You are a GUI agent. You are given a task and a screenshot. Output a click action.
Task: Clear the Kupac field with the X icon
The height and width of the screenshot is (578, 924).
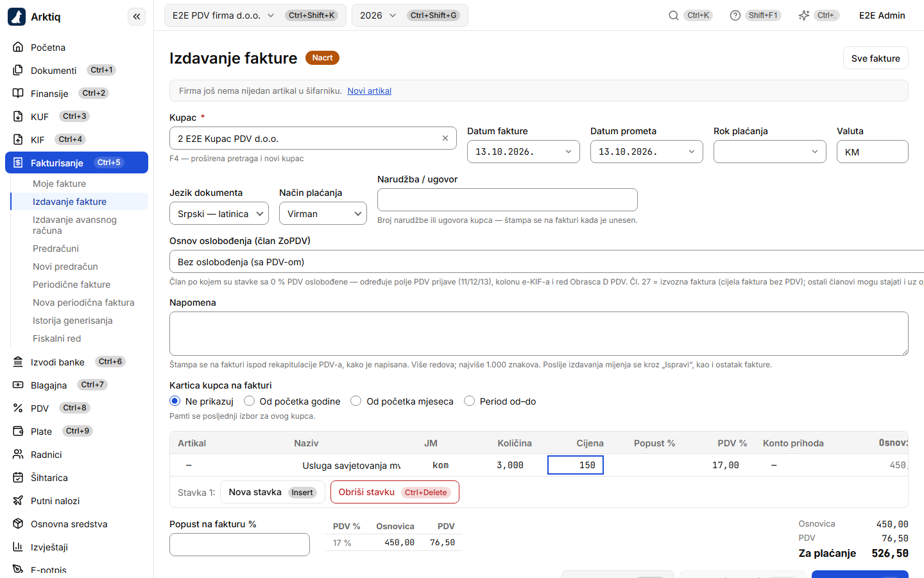coord(445,138)
